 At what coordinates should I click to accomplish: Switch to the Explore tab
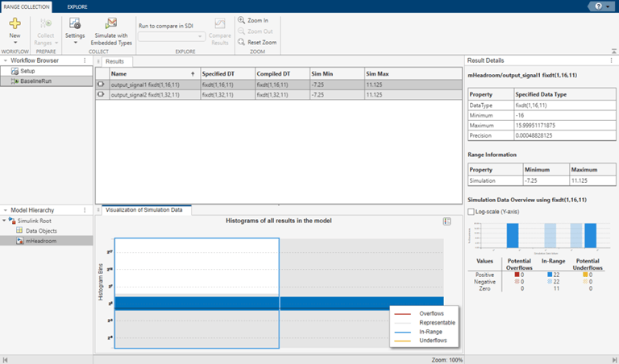pyautogui.click(x=77, y=6)
